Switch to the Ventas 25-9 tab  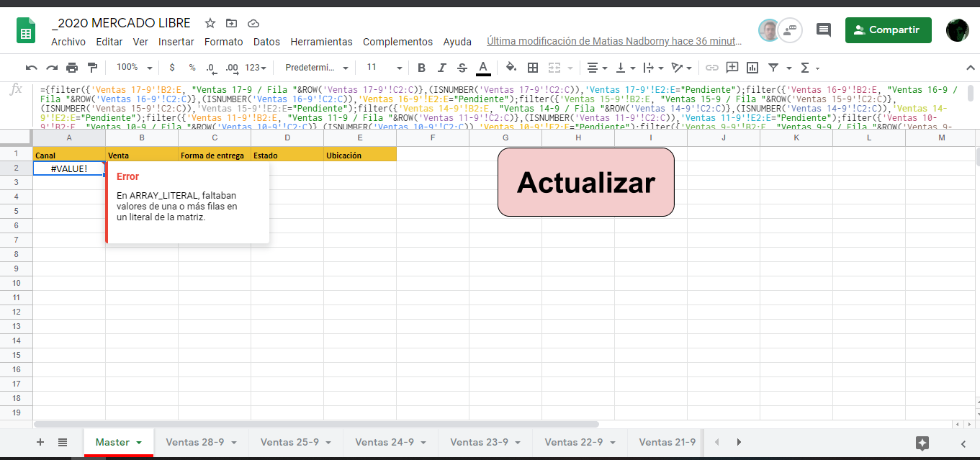[x=296, y=442]
